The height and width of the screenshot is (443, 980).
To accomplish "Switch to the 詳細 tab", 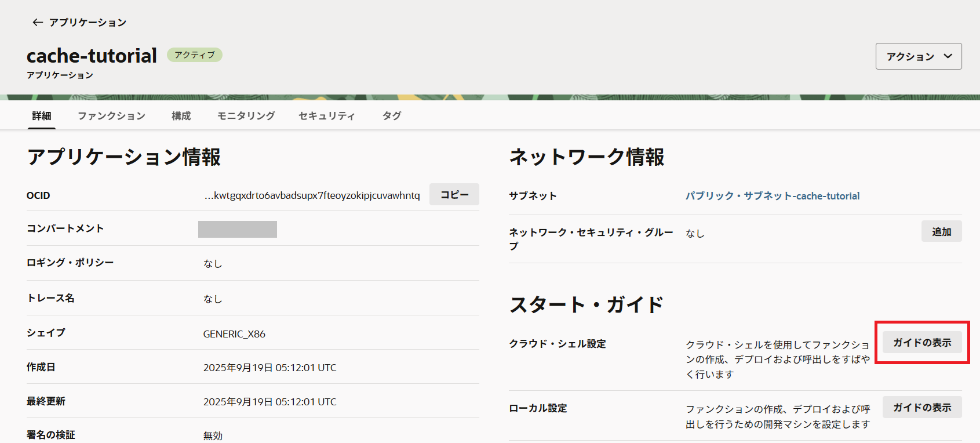I will [42, 116].
